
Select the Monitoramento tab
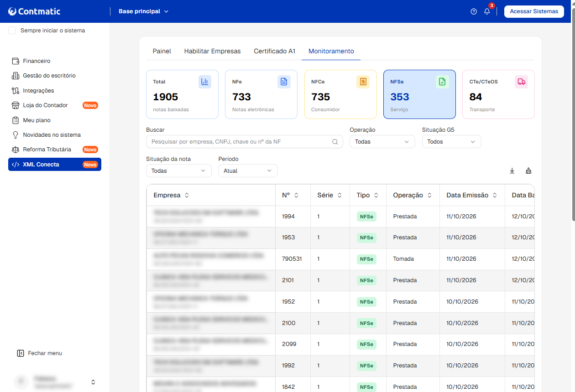331,51
